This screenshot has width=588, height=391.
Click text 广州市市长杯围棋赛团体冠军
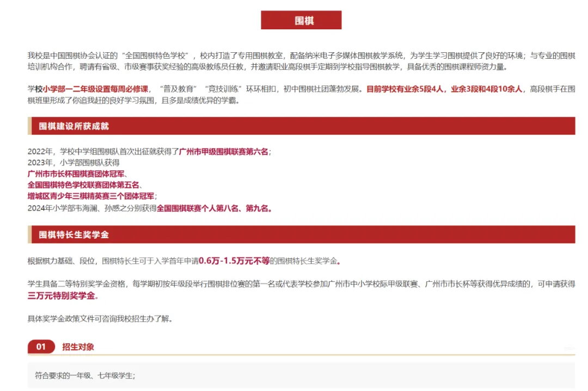tap(76, 174)
